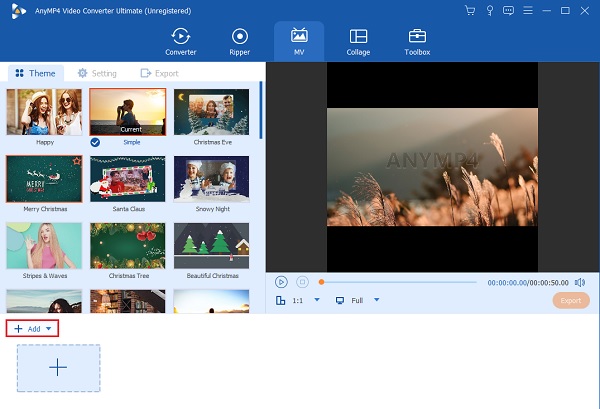Maximize the AnyMP4 window
Viewport: 600px width, 409px height.
point(565,11)
